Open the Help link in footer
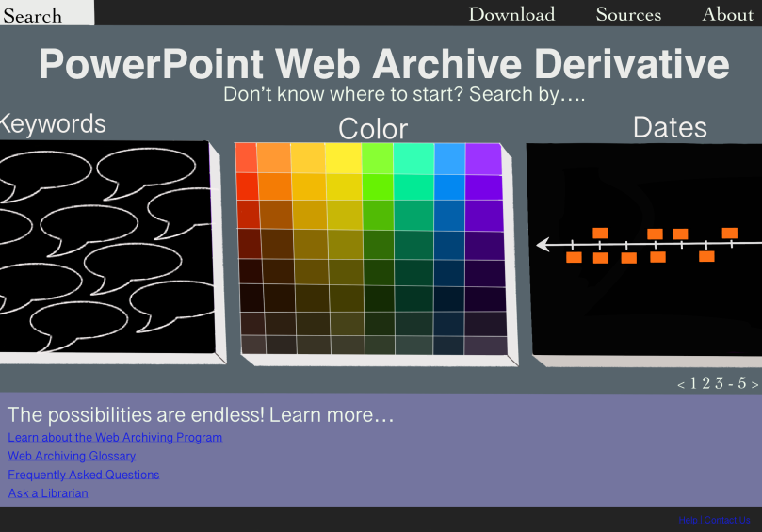Viewport: 762px width, 532px height. tap(689, 520)
